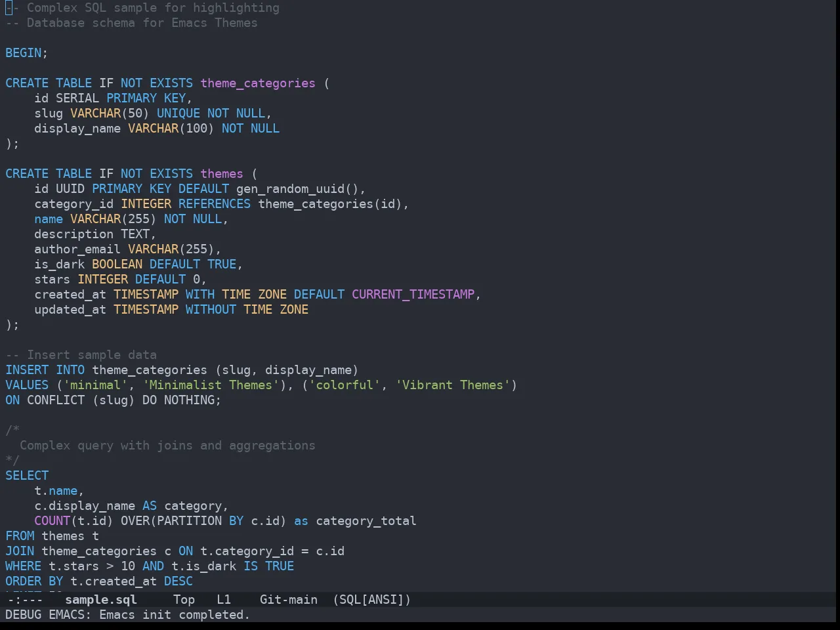Click the BOOLEAN type keyword
This screenshot has width=840, height=630.
[117, 264]
